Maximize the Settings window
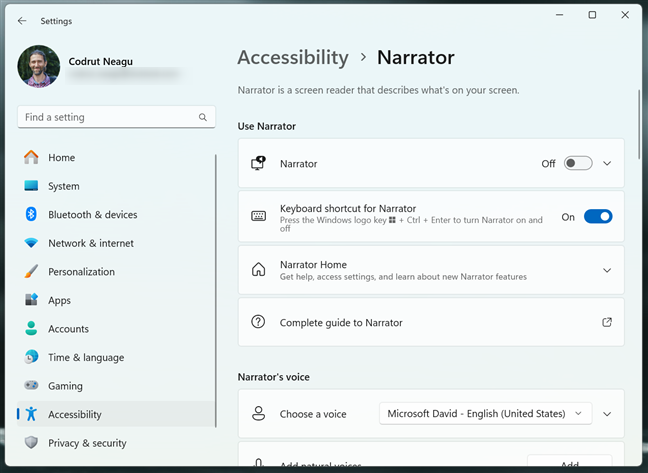Viewport: 648px width, 473px height. [x=592, y=15]
